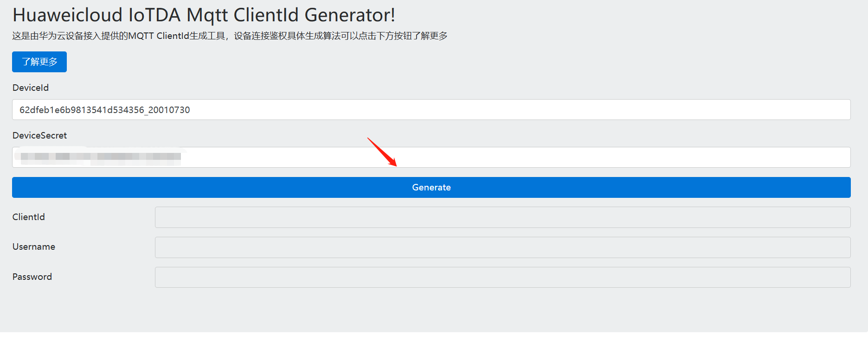Click the Chinese description line under the heading
The image size is (868, 341).
[x=230, y=36]
